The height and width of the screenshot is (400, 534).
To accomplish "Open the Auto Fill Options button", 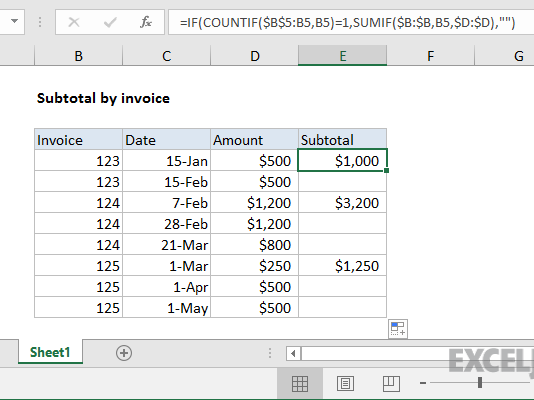I will tap(398, 329).
